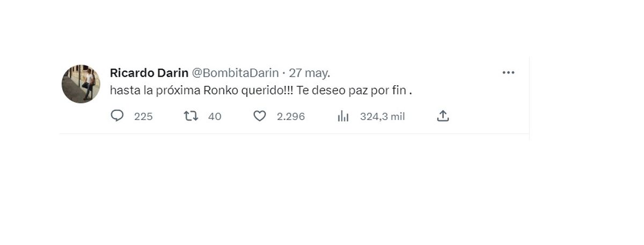Image resolution: width=644 pixels, height=245 pixels.
Task: Open the tweet by clicking its text
Action: 261,91
